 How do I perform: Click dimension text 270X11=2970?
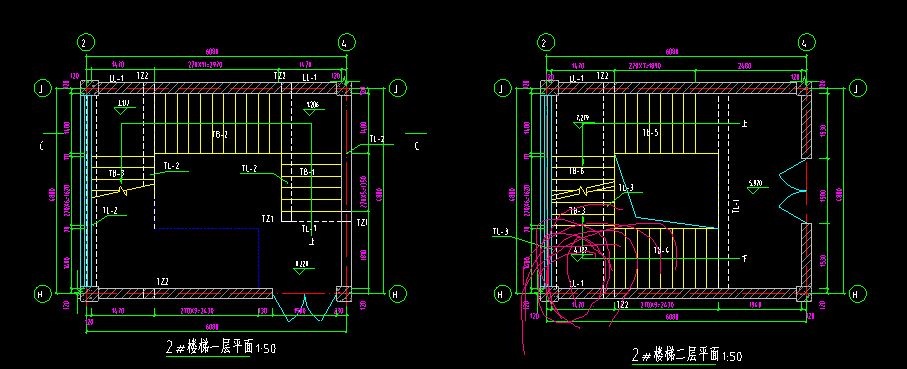(x=205, y=65)
